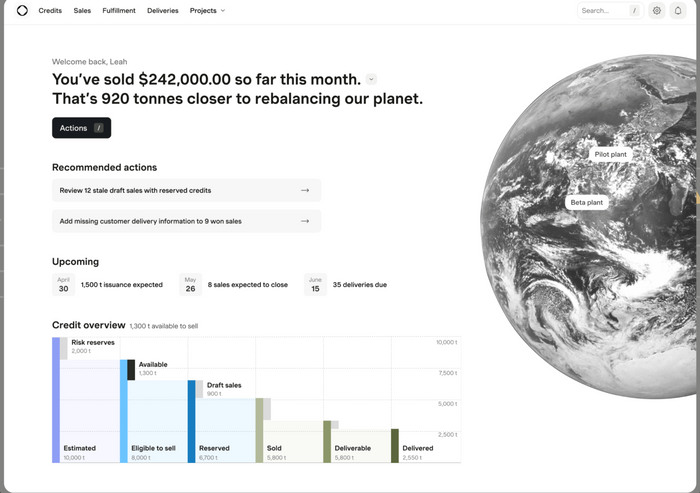Click the green Deliverable bar
This screenshot has height=493, width=700.
click(x=327, y=442)
